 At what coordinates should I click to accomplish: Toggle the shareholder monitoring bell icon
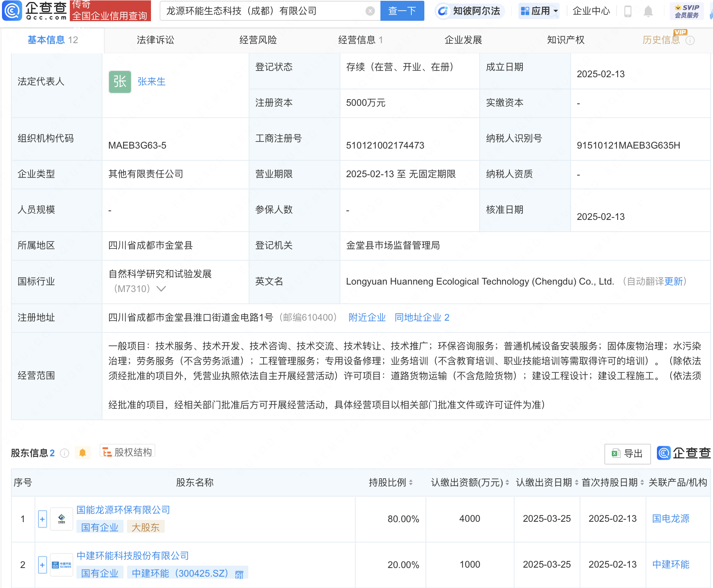(82, 453)
